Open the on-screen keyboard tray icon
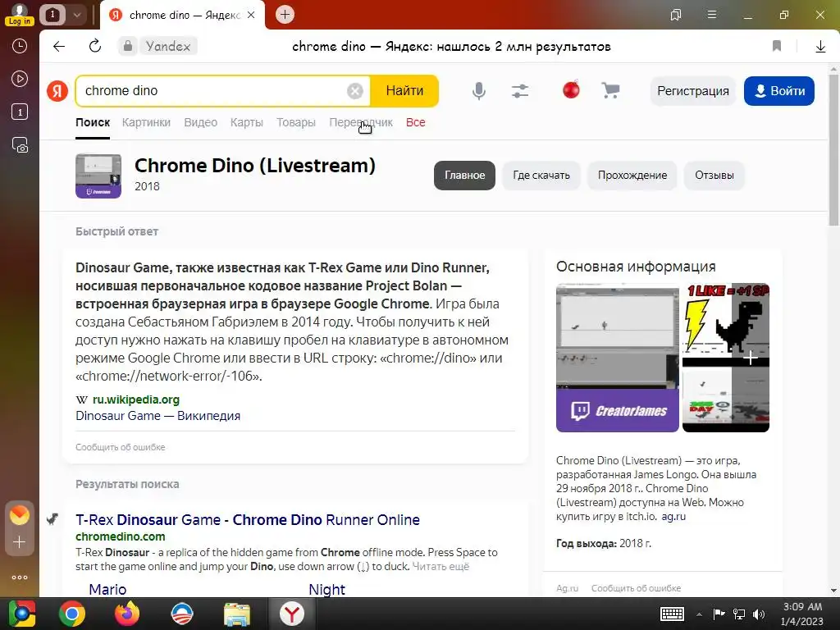The height and width of the screenshot is (630, 840). pyautogui.click(x=672, y=614)
